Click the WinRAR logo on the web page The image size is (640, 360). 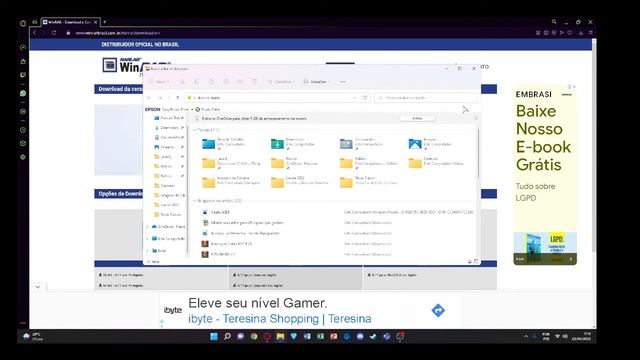click(122, 65)
